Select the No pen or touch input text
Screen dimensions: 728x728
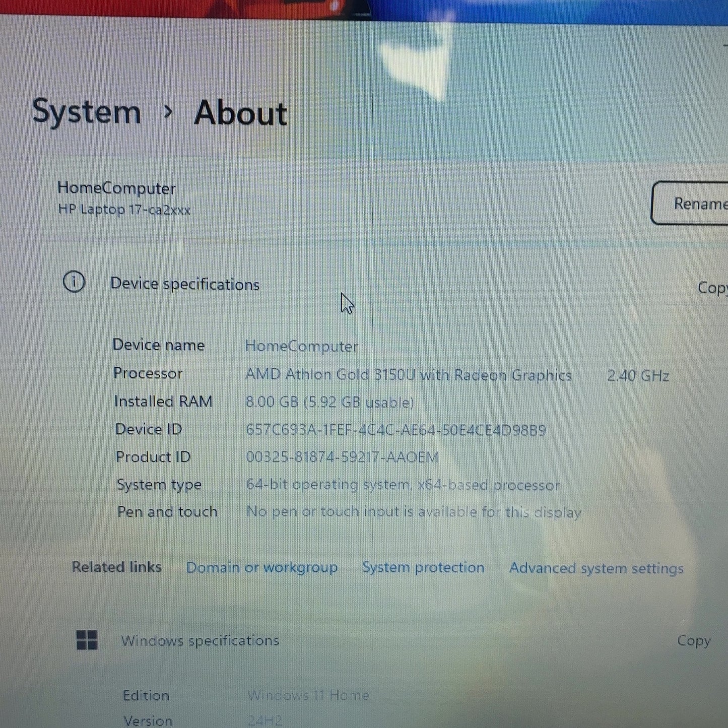click(x=414, y=512)
